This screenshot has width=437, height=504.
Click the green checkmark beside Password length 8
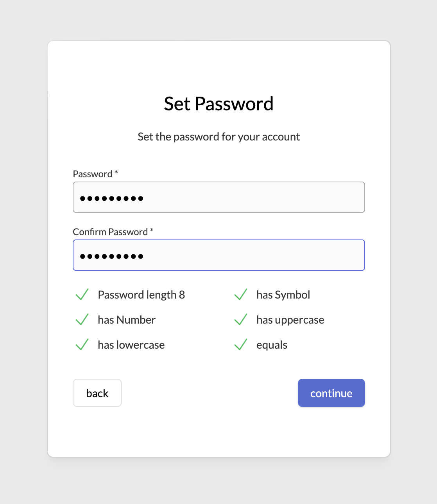tap(82, 295)
